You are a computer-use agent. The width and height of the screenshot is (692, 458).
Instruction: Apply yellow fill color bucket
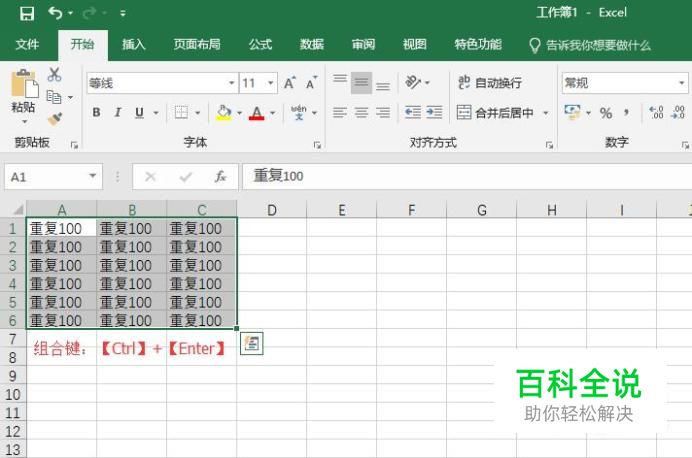click(224, 113)
